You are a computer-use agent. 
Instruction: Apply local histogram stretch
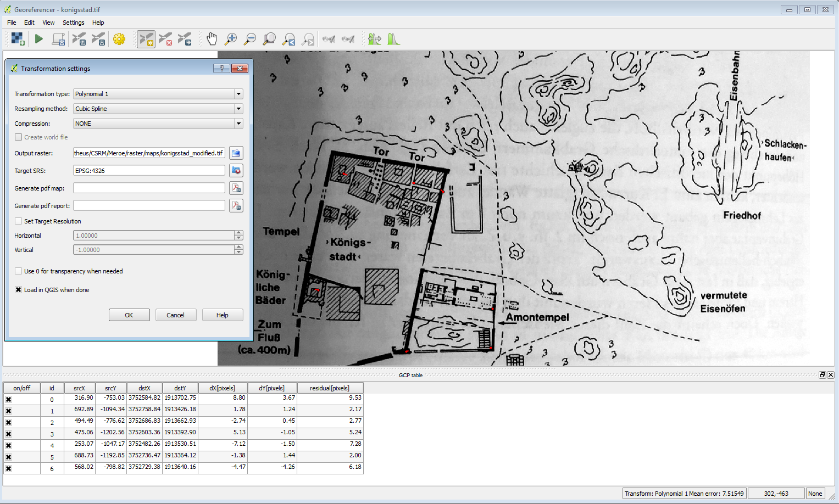[x=375, y=39]
